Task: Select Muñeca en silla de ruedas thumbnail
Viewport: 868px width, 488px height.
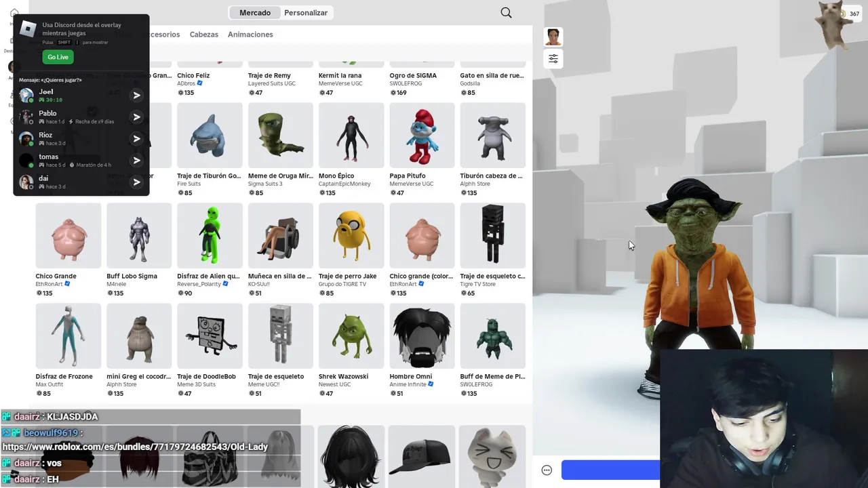Action: (x=281, y=236)
